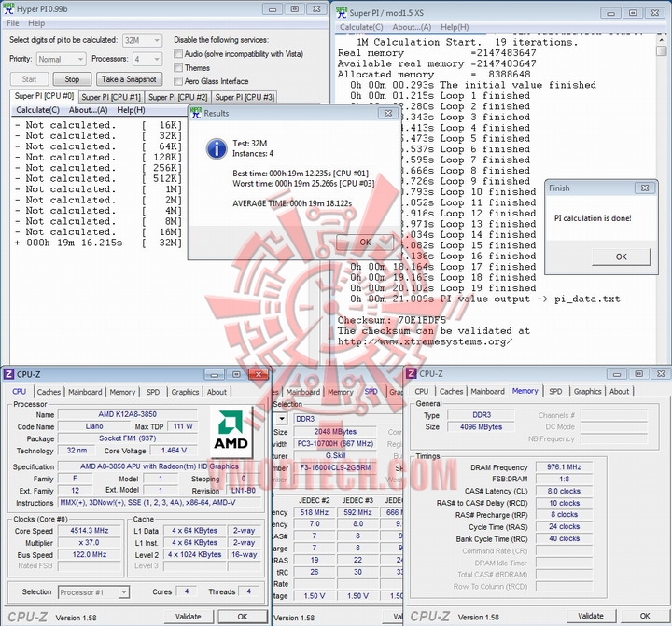
Task: Click the Bus Speed 122.0 MHz value
Action: point(90,554)
